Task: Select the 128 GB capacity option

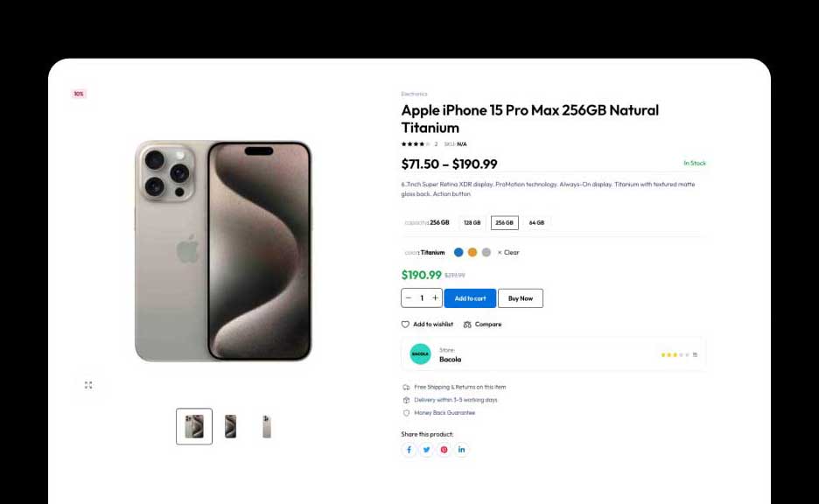Action: pyautogui.click(x=472, y=223)
